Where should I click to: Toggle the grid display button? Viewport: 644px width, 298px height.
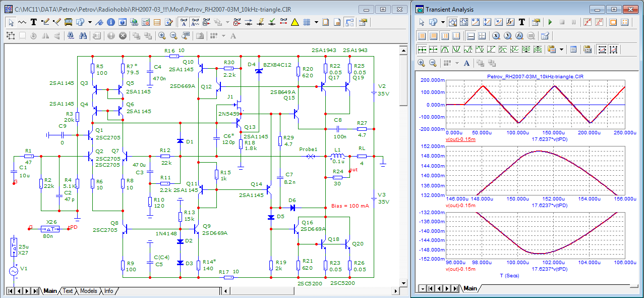[x=307, y=22]
